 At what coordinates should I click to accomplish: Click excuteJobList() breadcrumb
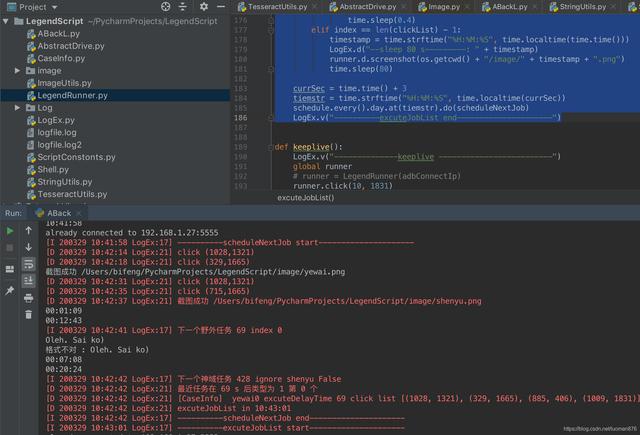coord(306,198)
